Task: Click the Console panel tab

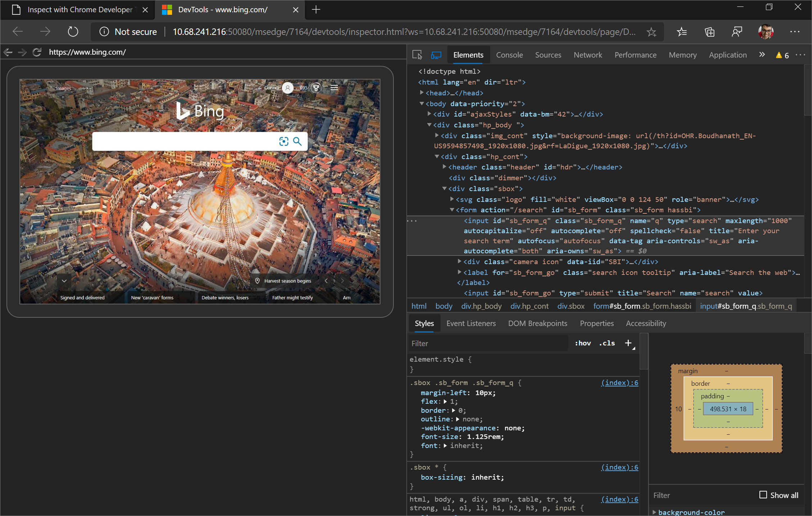Action: pos(508,54)
